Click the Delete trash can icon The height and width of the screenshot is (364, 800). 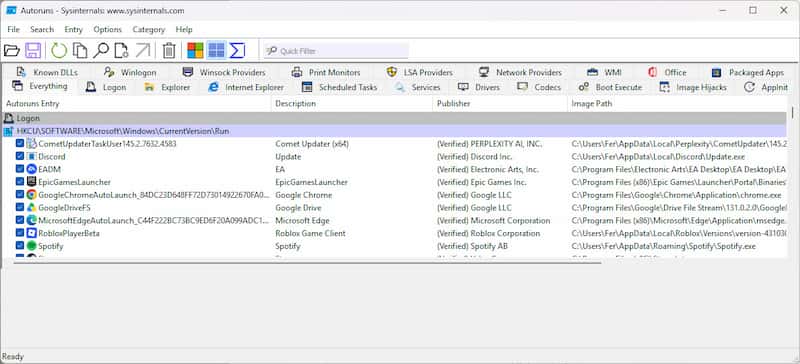pos(169,51)
